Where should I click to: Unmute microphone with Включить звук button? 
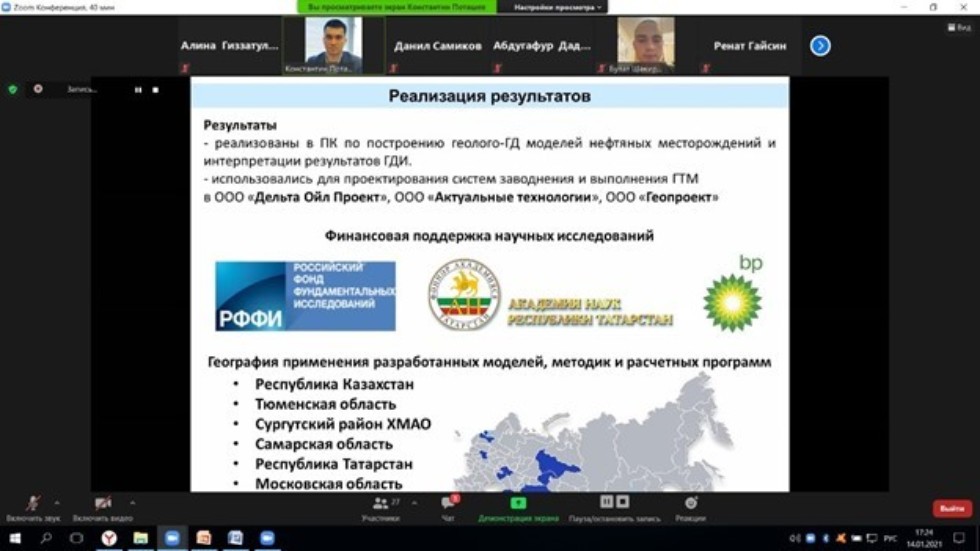click(x=32, y=505)
